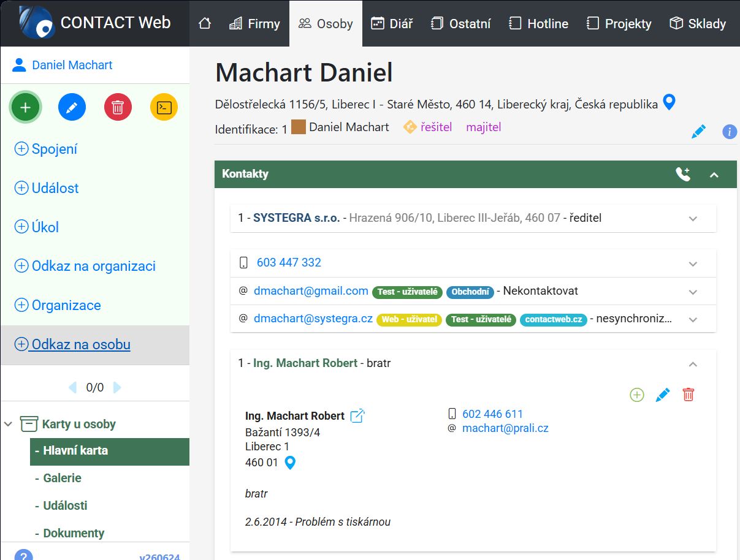Click the CONTACT Web logo
The height and width of the screenshot is (560, 740).
pyautogui.click(x=94, y=23)
